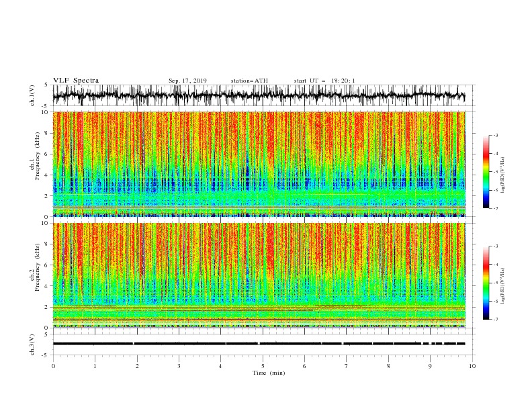Click the "-3" label on ch.1 color bar
532x411 pixels.
[496, 135]
